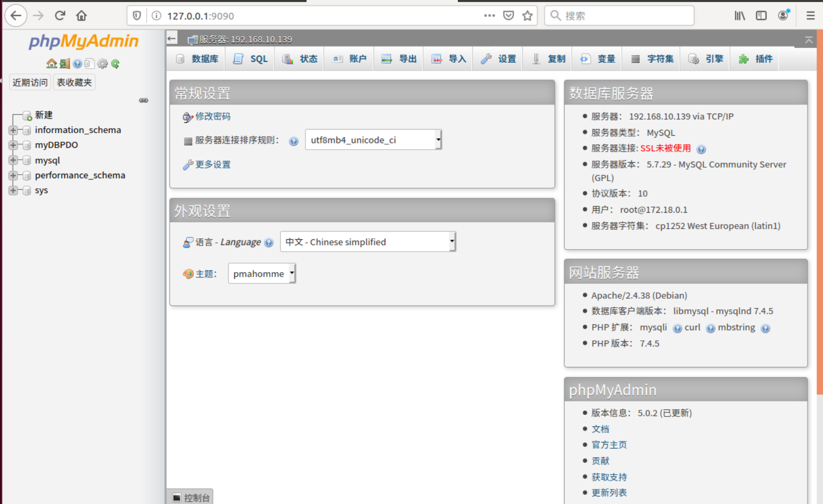The width and height of the screenshot is (823, 504).
Task: Open Firefox library icon
Action: coord(739,16)
